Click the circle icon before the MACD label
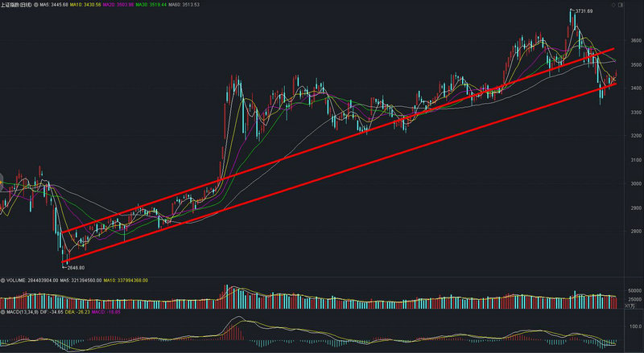This screenshot has height=353, width=644. (2, 311)
